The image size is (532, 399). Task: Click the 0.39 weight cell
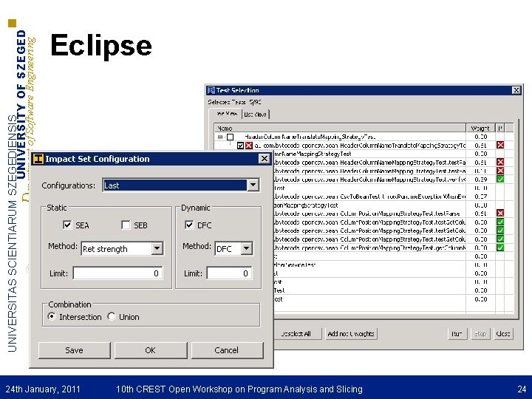pyautogui.click(x=480, y=180)
